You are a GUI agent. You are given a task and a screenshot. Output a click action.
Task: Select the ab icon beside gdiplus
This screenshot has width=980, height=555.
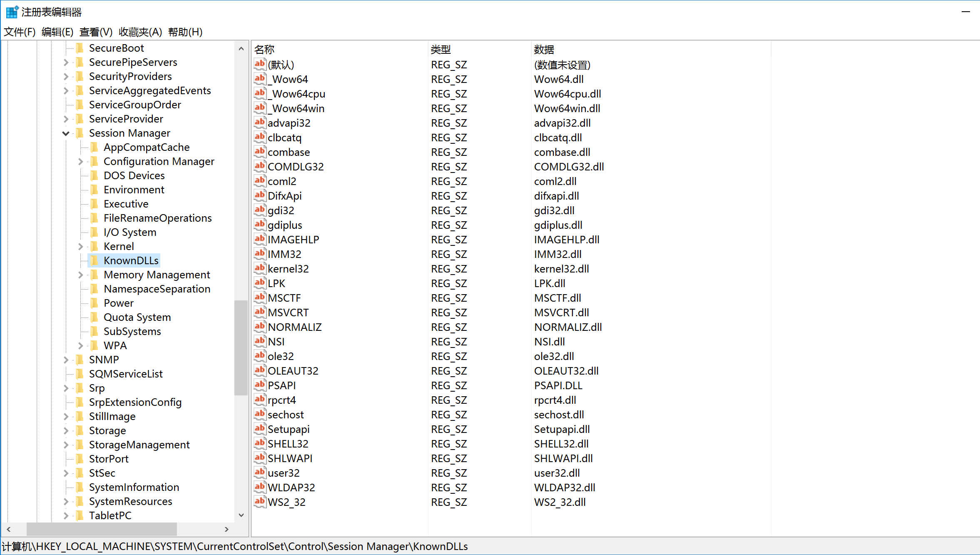(x=260, y=225)
